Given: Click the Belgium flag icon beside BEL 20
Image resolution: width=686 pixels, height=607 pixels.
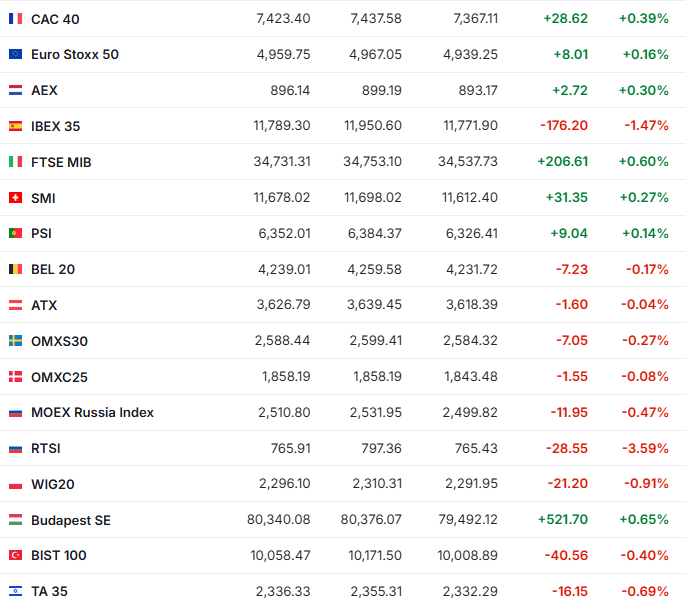Looking at the screenshot, I should (15, 269).
